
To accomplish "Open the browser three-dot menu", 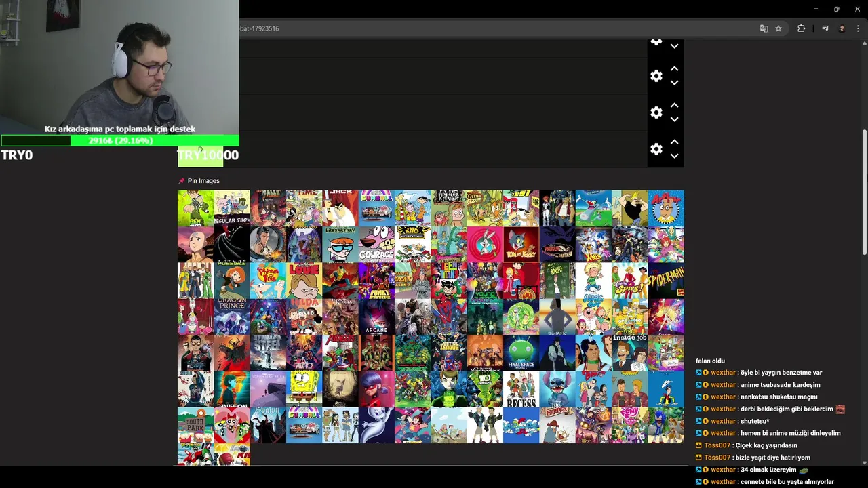I will click(859, 28).
